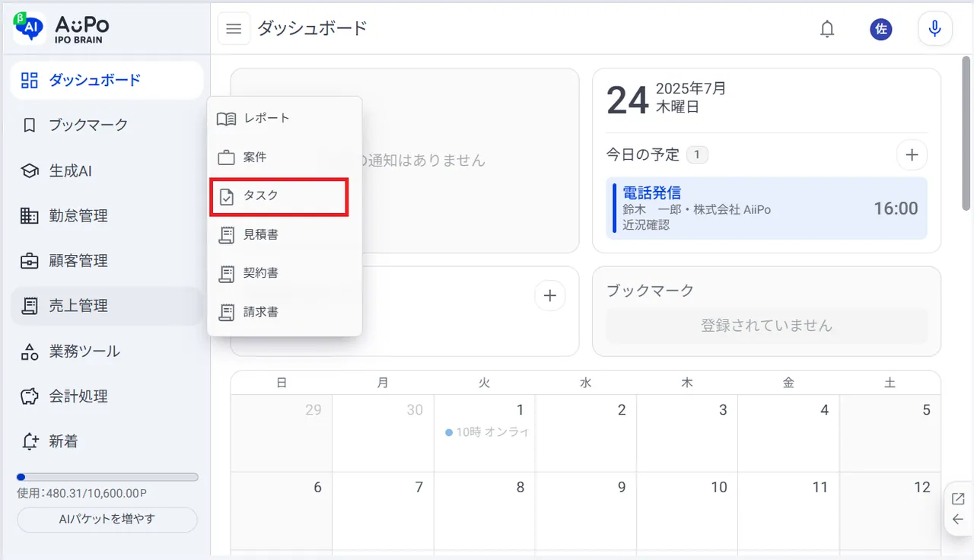Open 顧客管理 in the sidebar
The width and height of the screenshot is (974, 560).
tap(107, 260)
